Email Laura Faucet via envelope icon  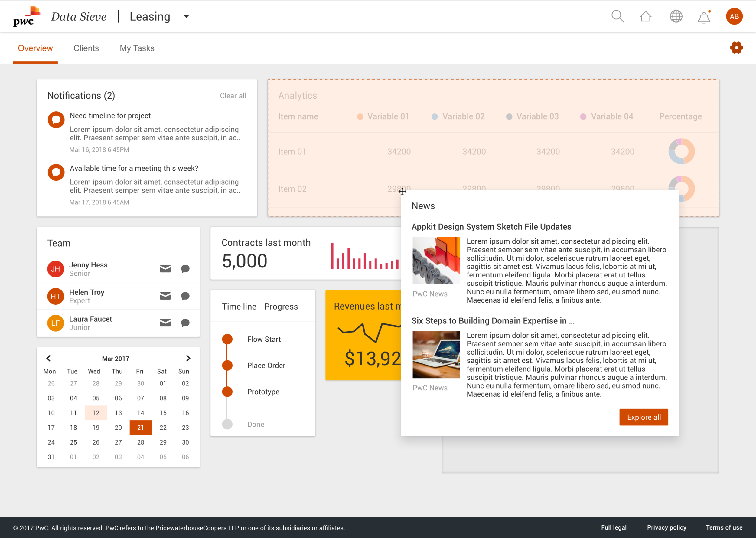(165, 323)
